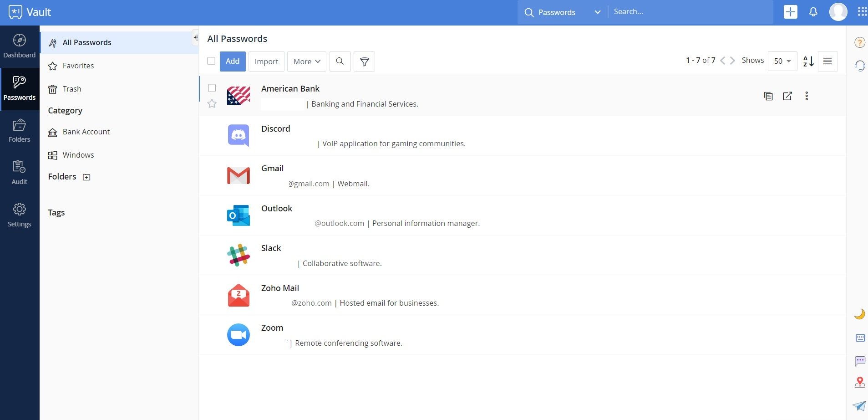The width and height of the screenshot is (868, 420).
Task: Open the Settings gear section
Action: coord(19,215)
